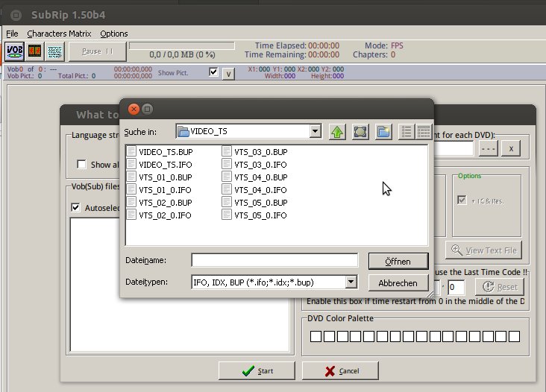Select file VTS_03_0.IFO icon
Viewport: 546px width, 392px height.
[227, 164]
